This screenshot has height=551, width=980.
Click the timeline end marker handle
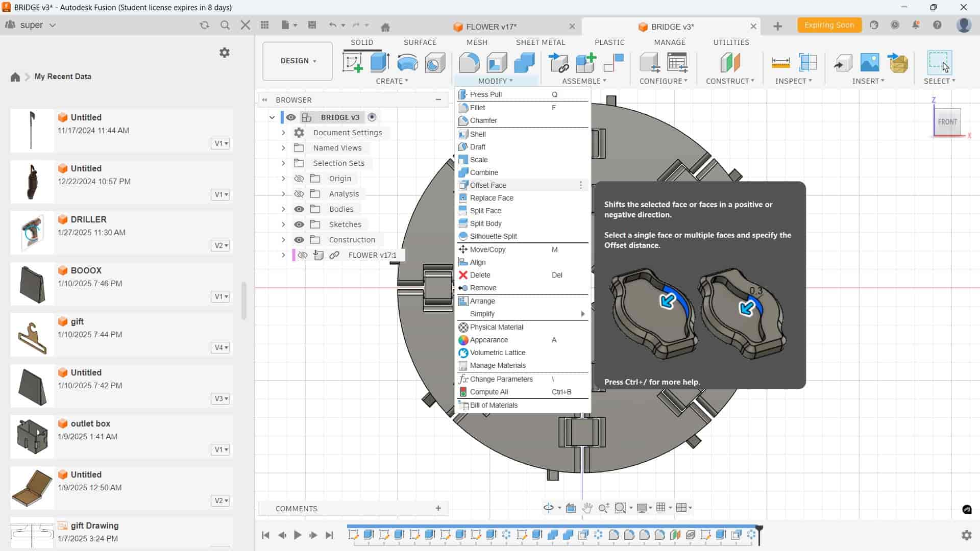coord(759,529)
